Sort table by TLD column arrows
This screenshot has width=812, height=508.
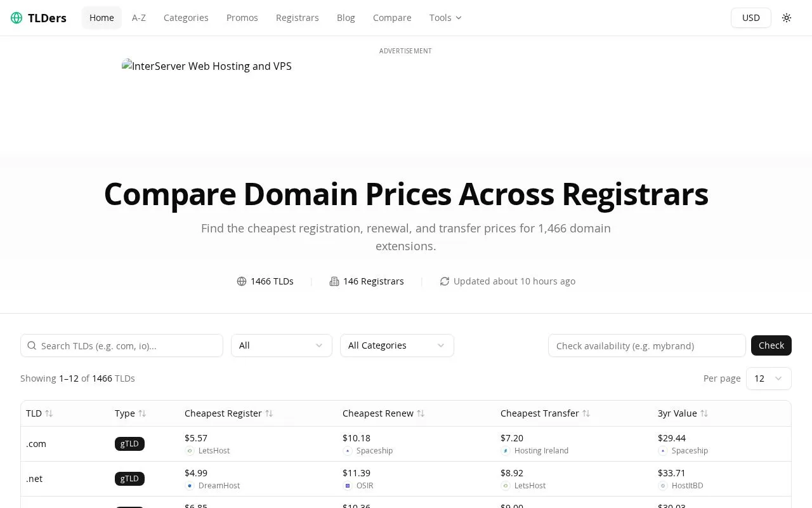[x=49, y=413]
